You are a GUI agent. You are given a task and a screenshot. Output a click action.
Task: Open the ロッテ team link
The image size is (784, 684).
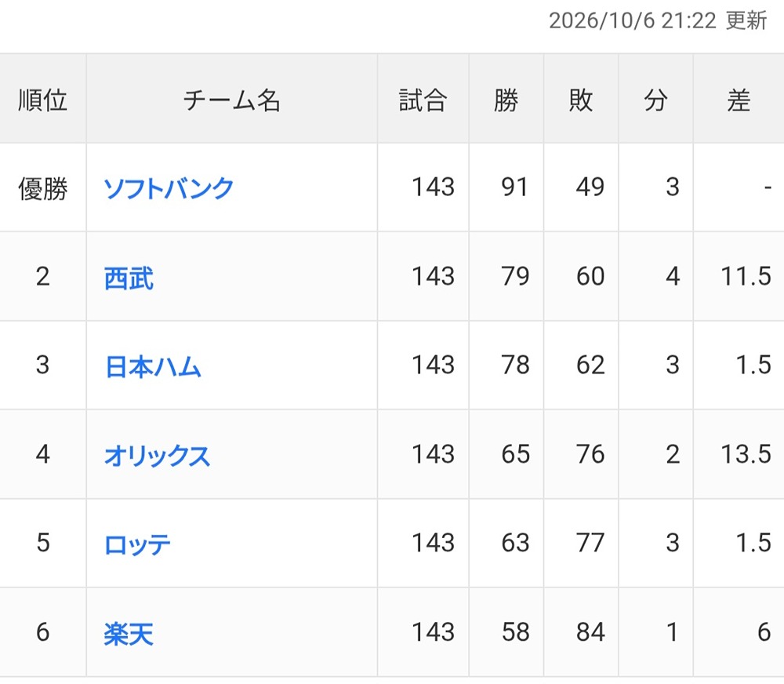[x=137, y=544]
